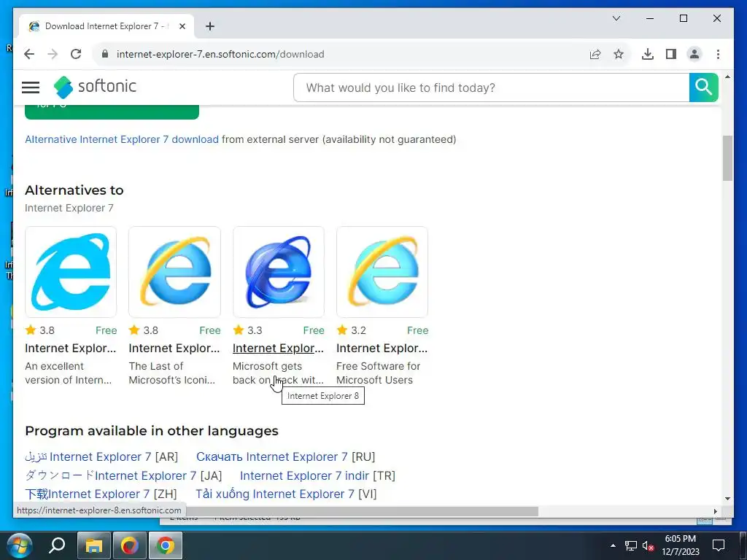Click the Softonic logo
Image resolution: width=747 pixels, height=560 pixels.
[95, 87]
